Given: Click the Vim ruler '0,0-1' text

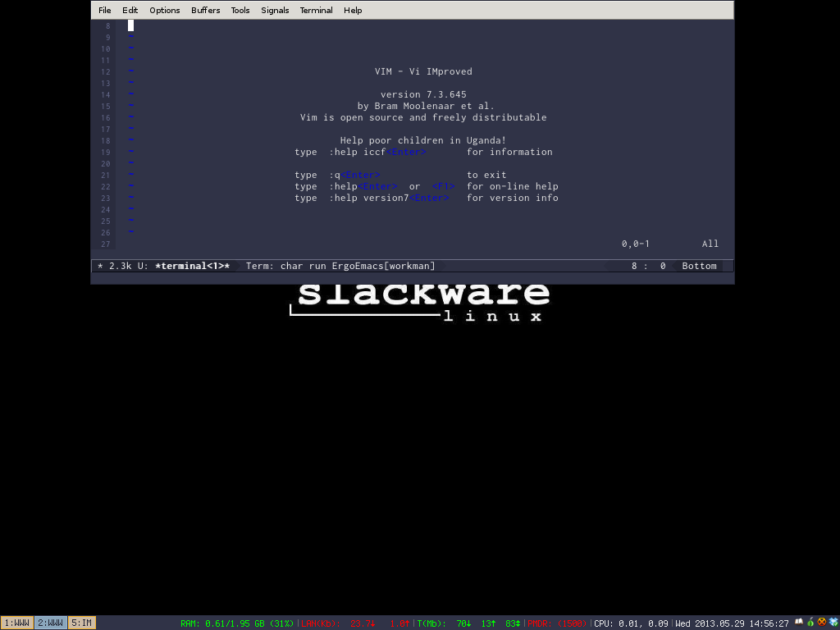Looking at the screenshot, I should [636, 244].
